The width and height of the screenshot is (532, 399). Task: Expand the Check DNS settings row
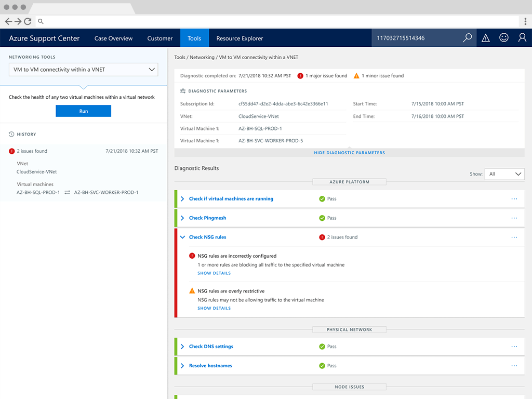pyautogui.click(x=182, y=347)
